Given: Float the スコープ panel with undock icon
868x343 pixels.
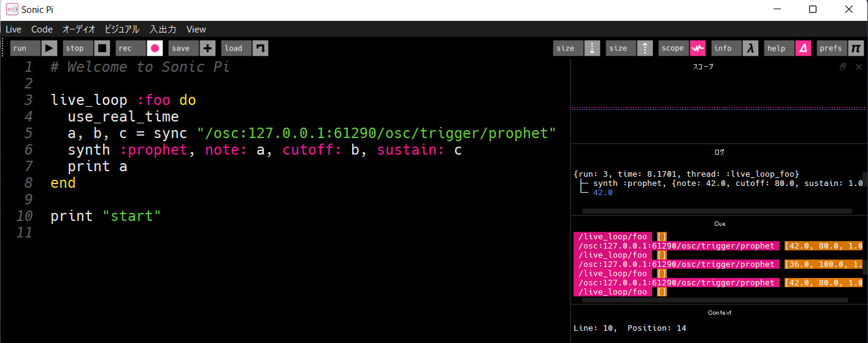Looking at the screenshot, I should 843,67.
